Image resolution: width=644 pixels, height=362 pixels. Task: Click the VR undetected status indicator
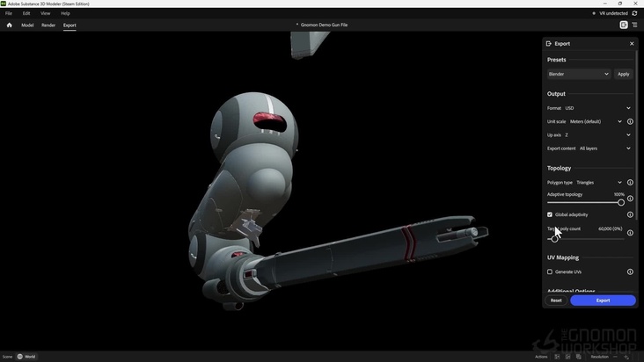coord(611,13)
